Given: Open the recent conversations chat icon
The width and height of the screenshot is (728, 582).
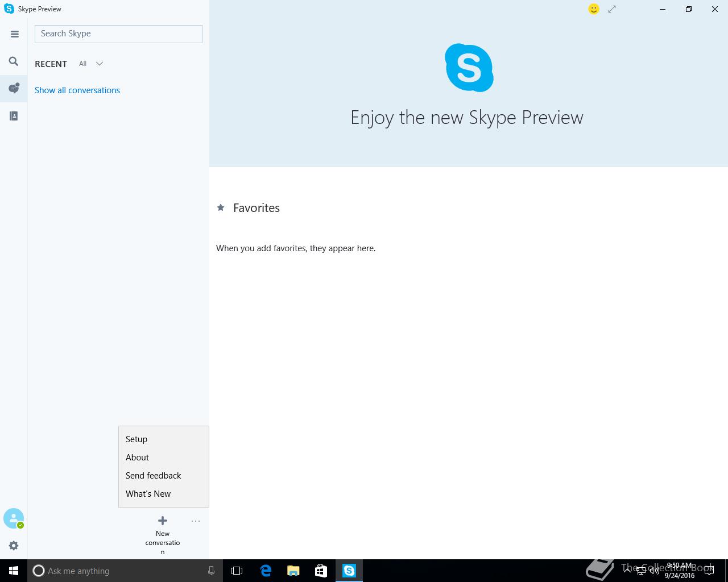Looking at the screenshot, I should (14, 88).
